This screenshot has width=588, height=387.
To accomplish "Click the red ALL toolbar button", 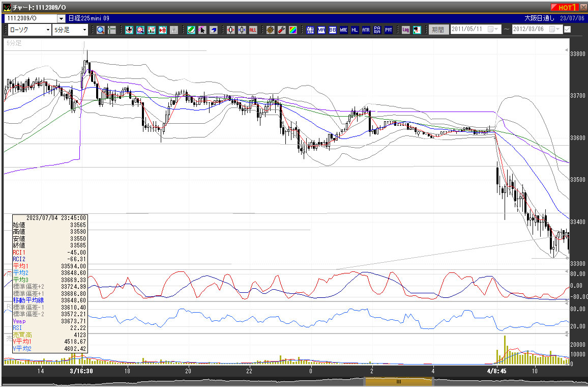I will coord(253,30).
